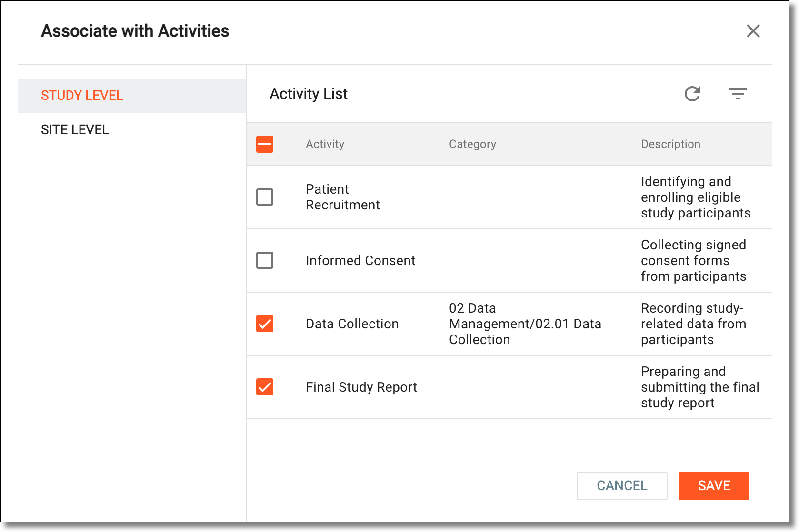Select the Final Study Report activity name
799x532 pixels.
tap(361, 387)
